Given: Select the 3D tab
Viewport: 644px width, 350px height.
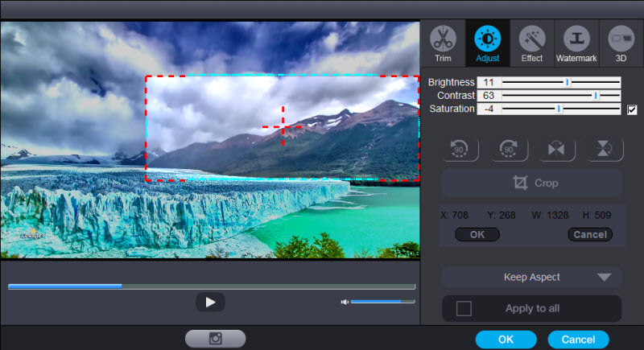Looking at the screenshot, I should (x=621, y=43).
